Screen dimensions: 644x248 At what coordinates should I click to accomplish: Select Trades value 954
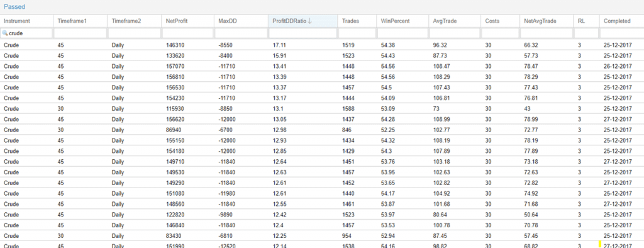(347, 235)
